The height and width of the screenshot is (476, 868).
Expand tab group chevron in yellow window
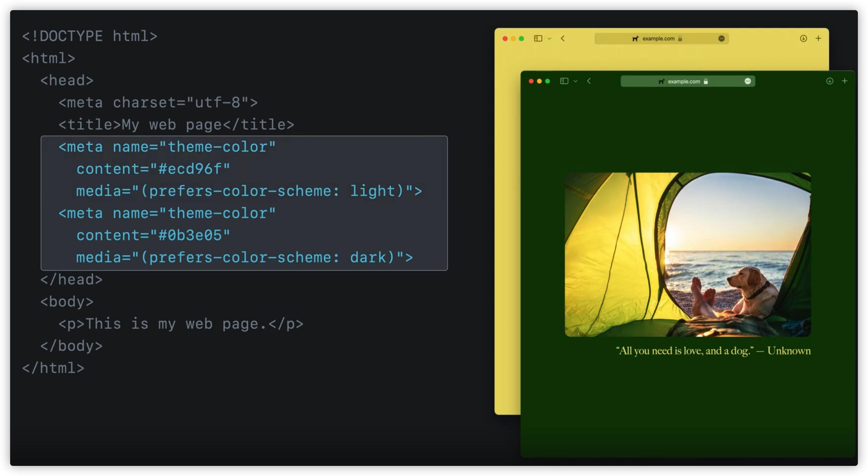549,39
